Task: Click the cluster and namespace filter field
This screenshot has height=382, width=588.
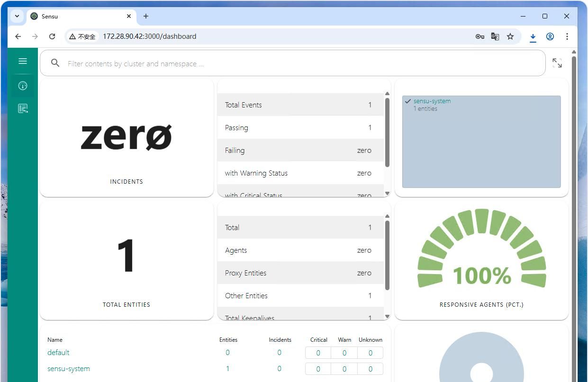Action: pos(293,63)
